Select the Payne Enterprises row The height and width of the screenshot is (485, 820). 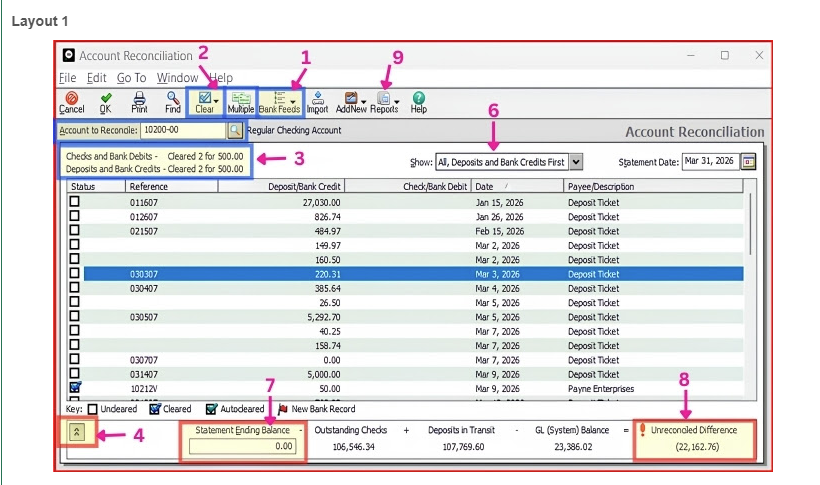point(405,389)
